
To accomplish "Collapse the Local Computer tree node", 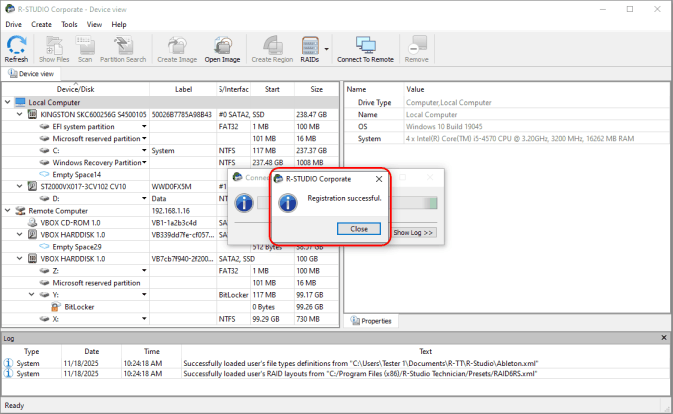I will [7, 102].
